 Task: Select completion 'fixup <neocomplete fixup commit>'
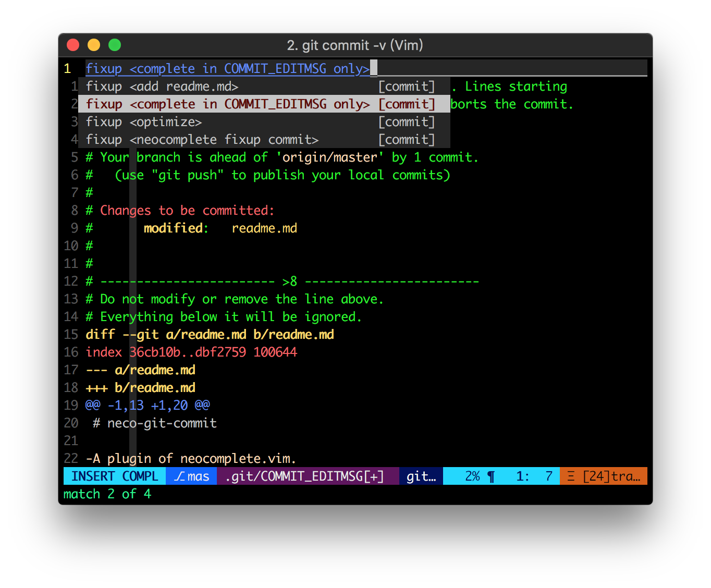[x=264, y=140]
